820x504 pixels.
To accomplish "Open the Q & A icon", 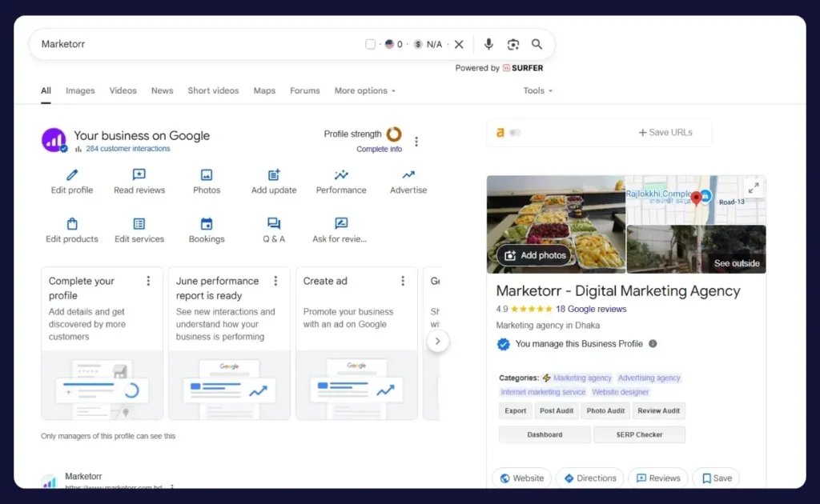I will pos(274,223).
